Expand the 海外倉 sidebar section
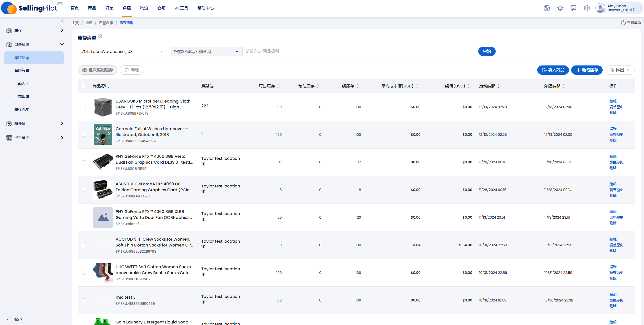 62,124
